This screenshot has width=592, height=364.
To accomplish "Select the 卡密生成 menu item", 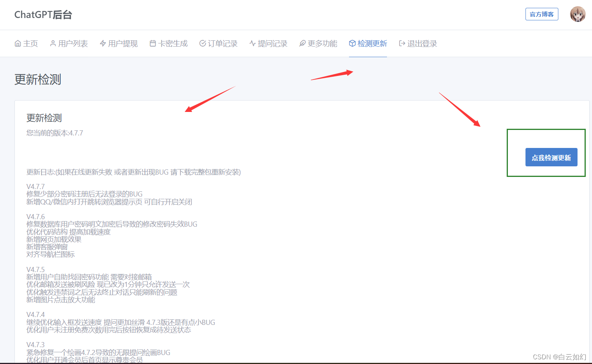I will [x=169, y=43].
